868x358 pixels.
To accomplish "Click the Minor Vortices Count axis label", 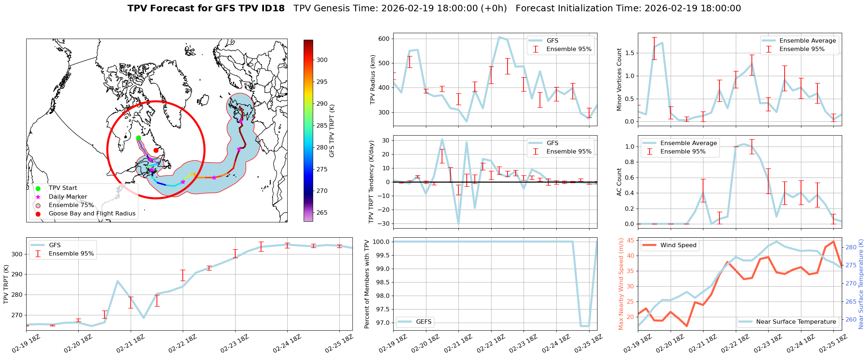I will tap(619, 79).
